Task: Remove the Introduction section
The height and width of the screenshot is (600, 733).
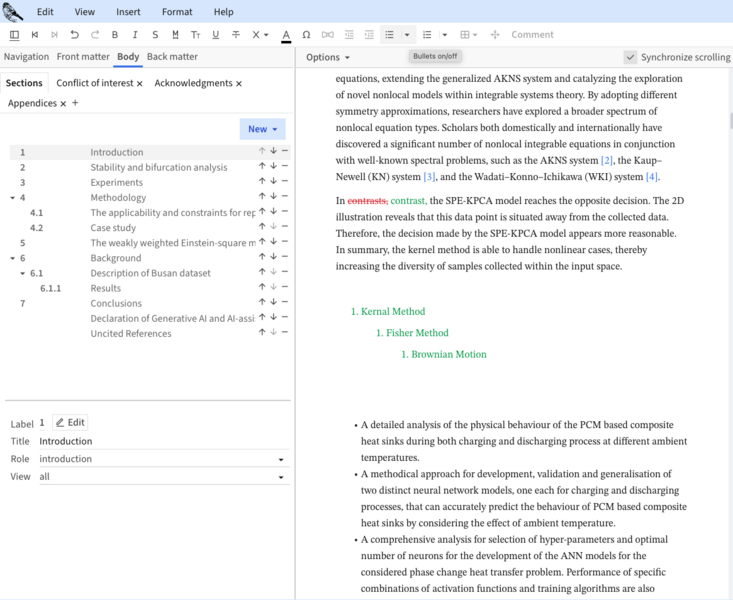Action: point(285,151)
